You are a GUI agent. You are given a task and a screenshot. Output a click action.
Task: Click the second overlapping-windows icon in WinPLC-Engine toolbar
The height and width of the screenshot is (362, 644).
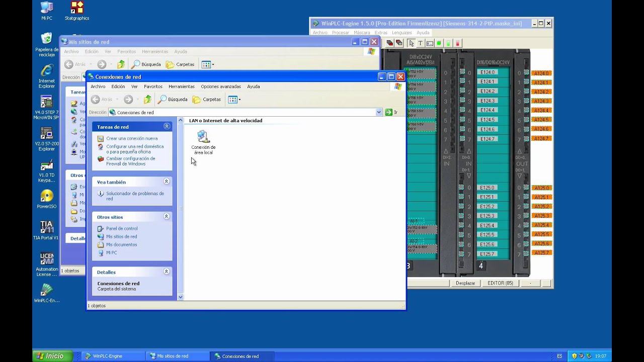tap(399, 43)
